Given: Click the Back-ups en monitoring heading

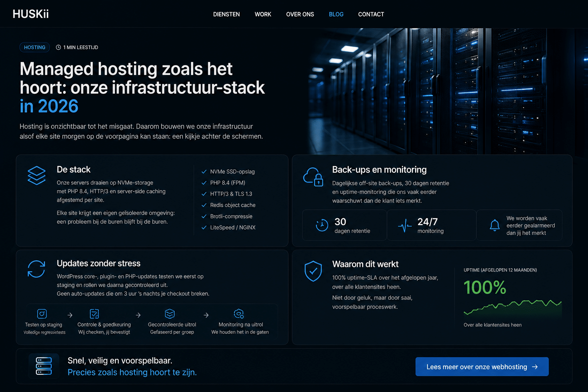Looking at the screenshot, I should (x=379, y=170).
